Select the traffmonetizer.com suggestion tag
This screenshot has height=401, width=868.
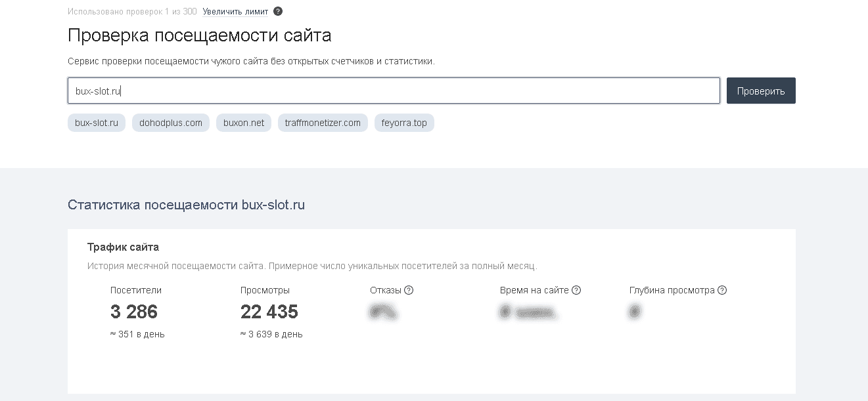click(323, 123)
